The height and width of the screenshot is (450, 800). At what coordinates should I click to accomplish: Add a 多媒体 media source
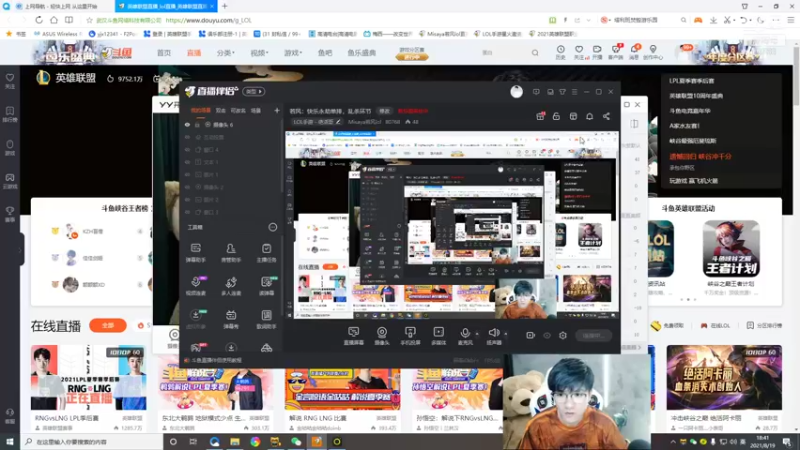(x=438, y=336)
